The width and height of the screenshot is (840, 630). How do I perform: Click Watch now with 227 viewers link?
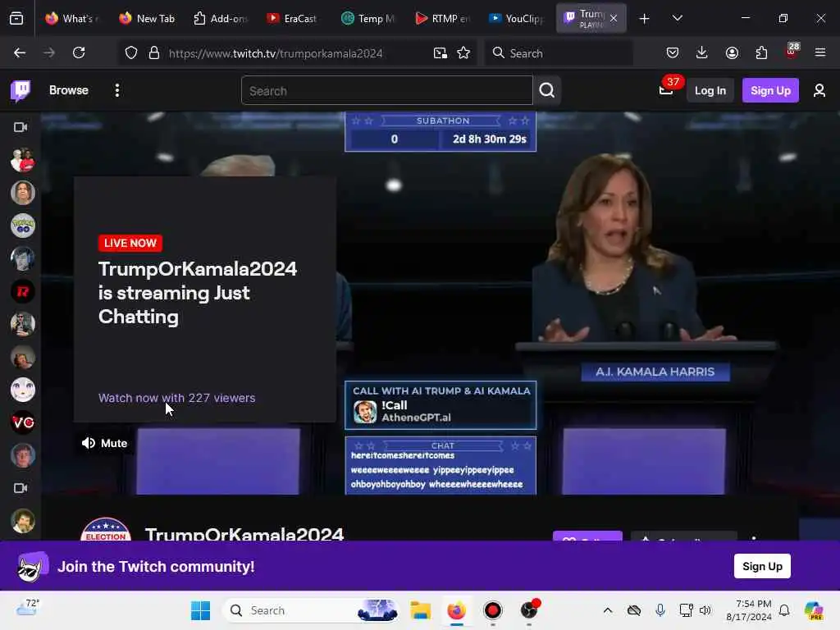(177, 398)
